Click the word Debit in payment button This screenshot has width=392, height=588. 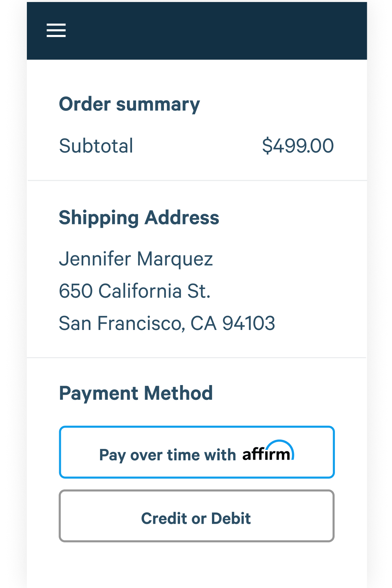(x=231, y=518)
